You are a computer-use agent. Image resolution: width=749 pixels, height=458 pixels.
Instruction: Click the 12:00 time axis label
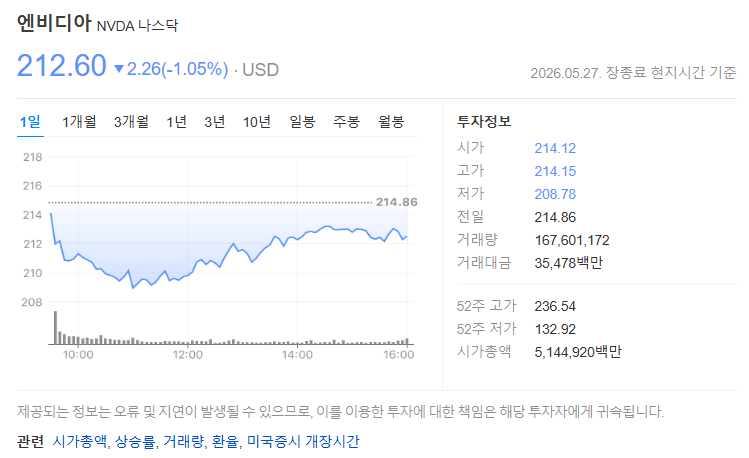click(188, 355)
